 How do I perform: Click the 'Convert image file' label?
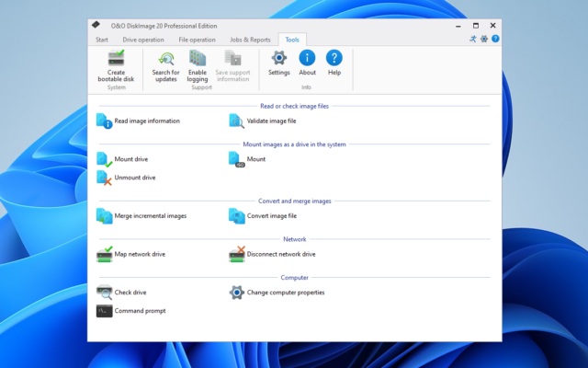pos(272,216)
